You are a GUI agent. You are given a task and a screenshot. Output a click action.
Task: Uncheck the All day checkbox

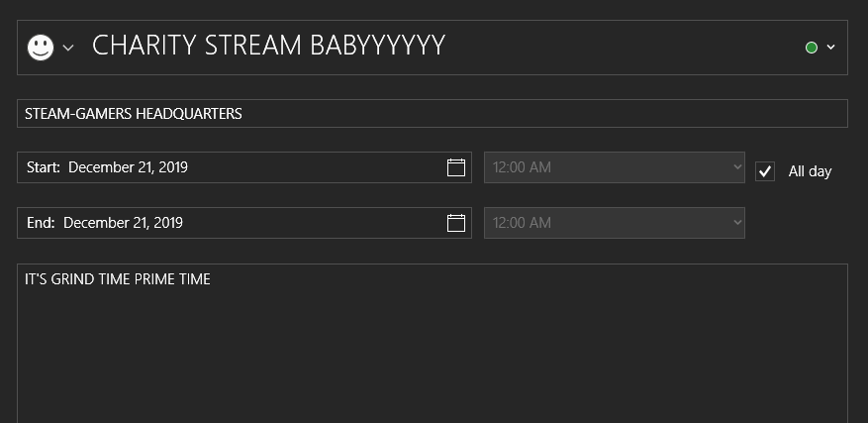coord(765,171)
